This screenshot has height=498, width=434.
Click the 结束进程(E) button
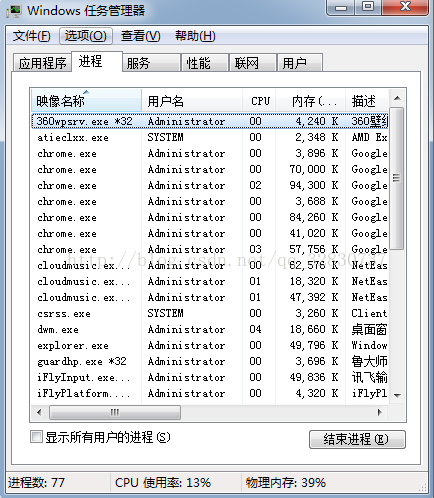tap(357, 439)
